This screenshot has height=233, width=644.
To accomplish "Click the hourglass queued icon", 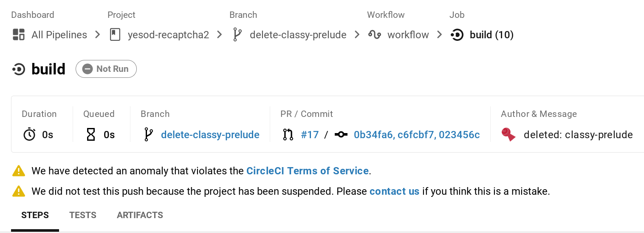I will point(91,135).
